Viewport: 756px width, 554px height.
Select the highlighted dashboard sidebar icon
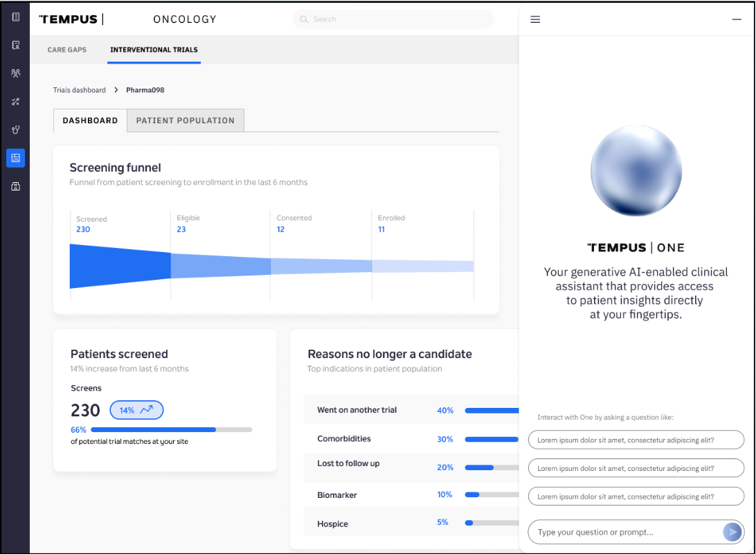(x=15, y=158)
